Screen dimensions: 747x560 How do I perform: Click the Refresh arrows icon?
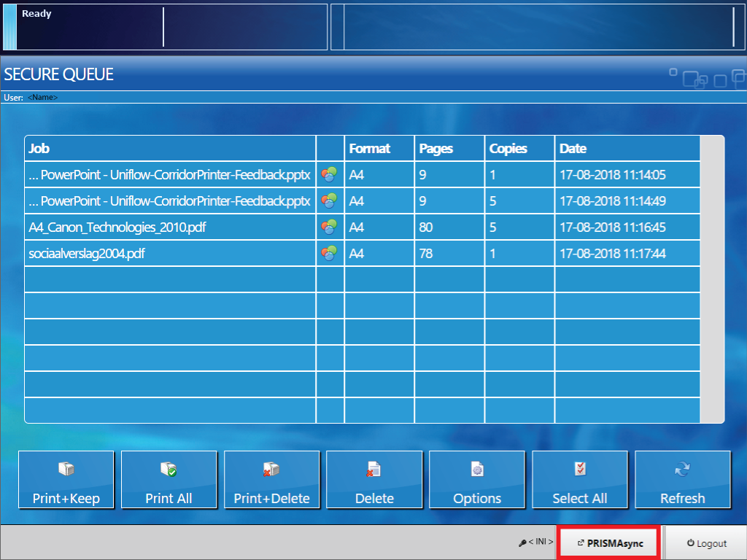click(683, 470)
